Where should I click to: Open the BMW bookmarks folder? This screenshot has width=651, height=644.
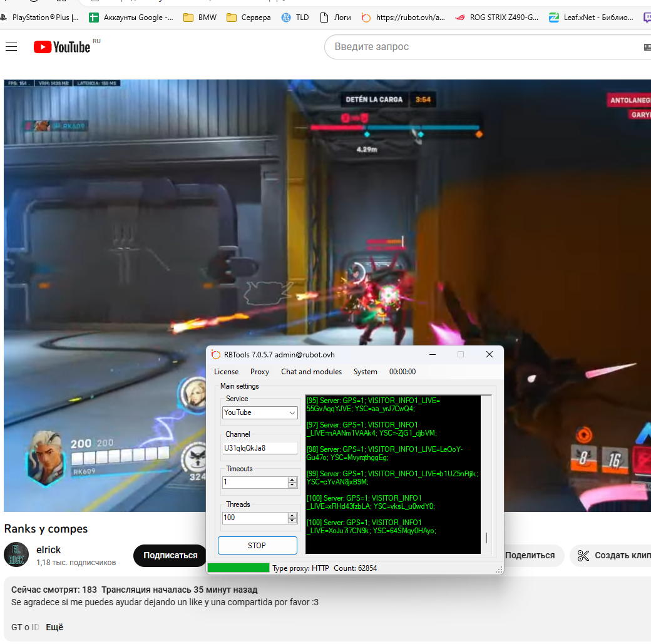click(200, 18)
